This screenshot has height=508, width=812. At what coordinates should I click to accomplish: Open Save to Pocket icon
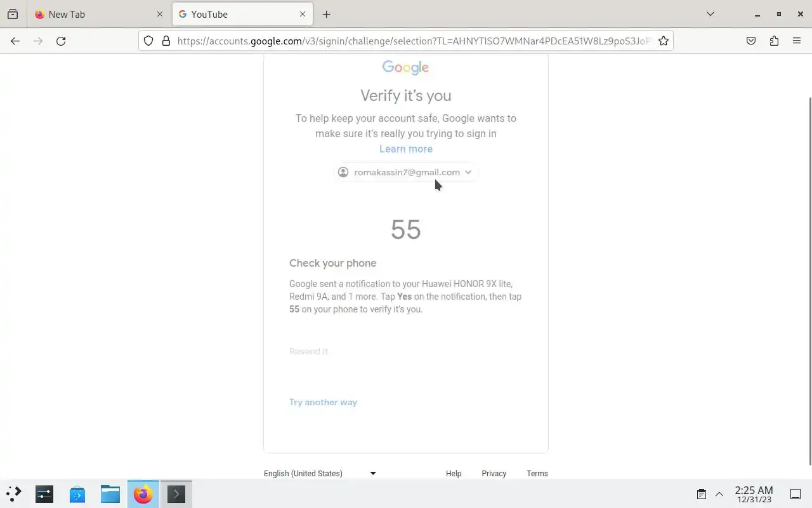[751, 41]
